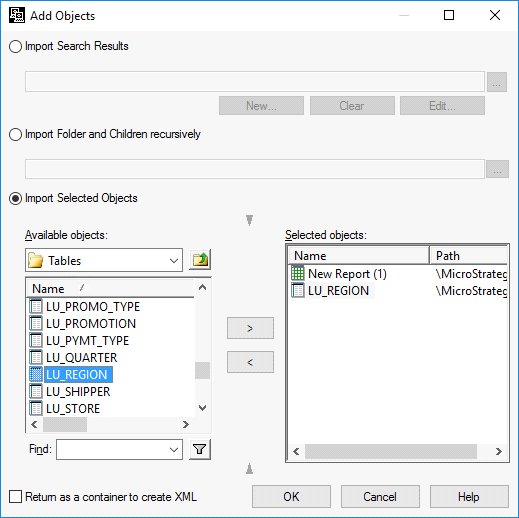Click the New Report (1) grid icon
The width and height of the screenshot is (519, 518).
[x=298, y=273]
